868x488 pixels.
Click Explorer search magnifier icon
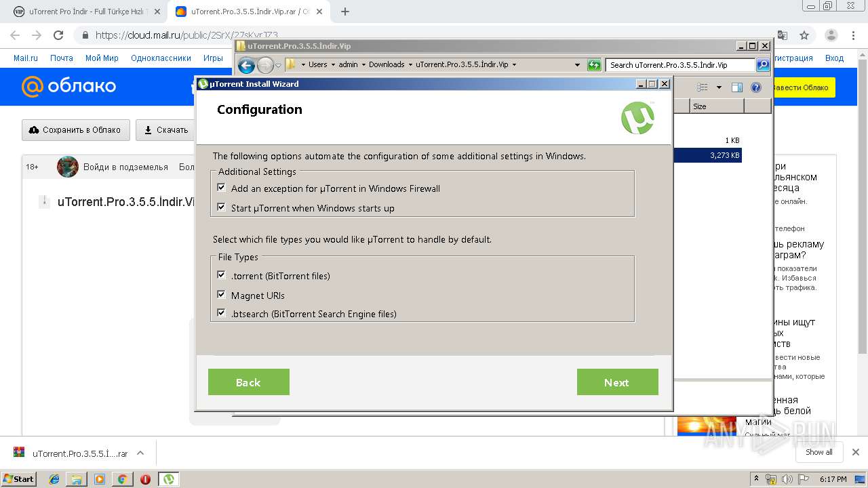tap(763, 65)
